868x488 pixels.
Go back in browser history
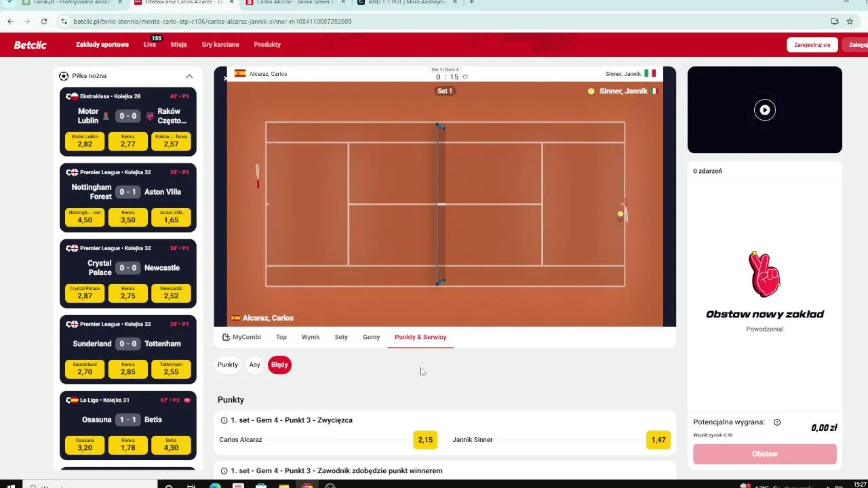coord(10,21)
